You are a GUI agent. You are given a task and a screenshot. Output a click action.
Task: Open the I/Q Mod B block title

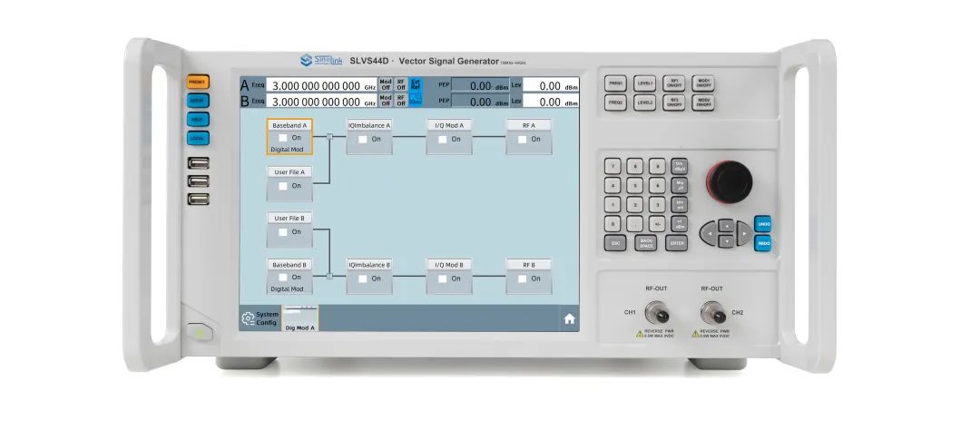pyautogui.click(x=449, y=265)
